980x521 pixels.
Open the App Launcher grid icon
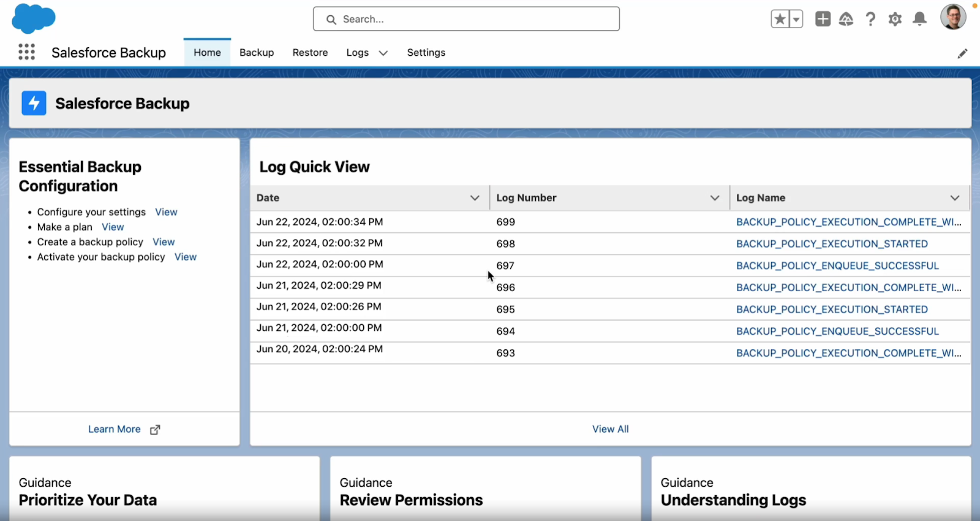click(26, 52)
